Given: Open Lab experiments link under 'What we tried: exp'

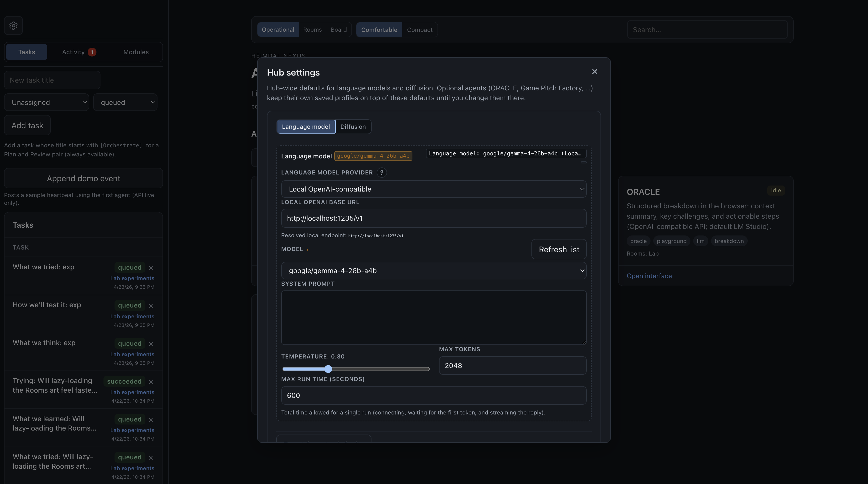Looking at the screenshot, I should pyautogui.click(x=132, y=278).
